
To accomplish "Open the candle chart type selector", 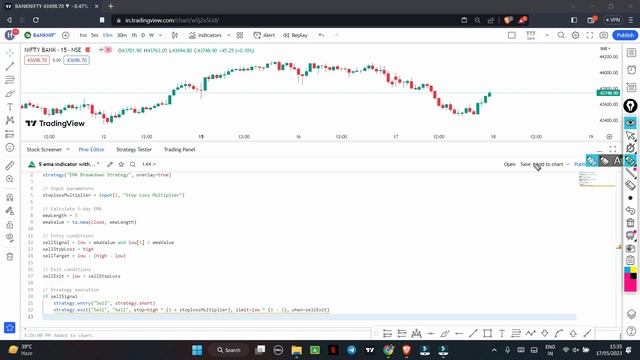I will [175, 36].
